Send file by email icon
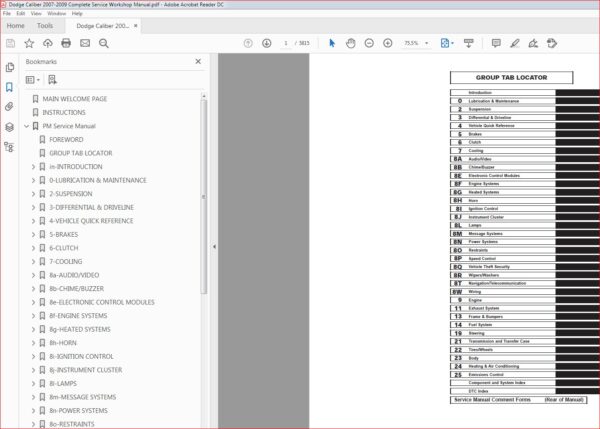This screenshot has width=600, height=429. (x=85, y=43)
